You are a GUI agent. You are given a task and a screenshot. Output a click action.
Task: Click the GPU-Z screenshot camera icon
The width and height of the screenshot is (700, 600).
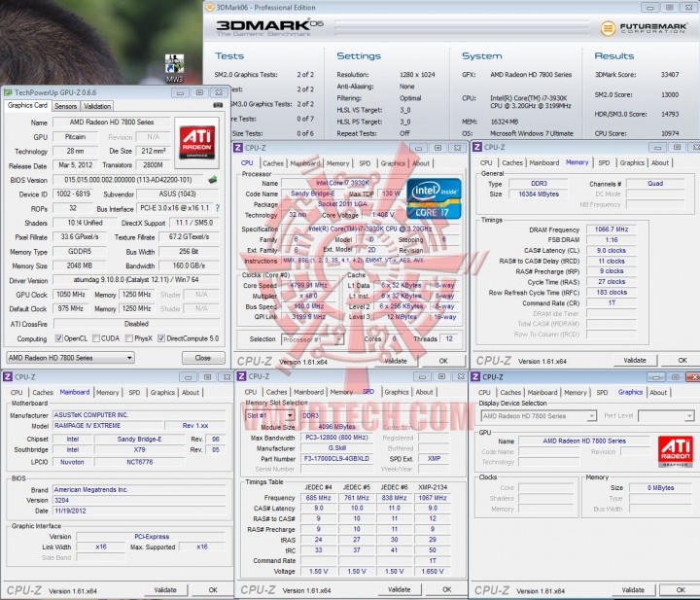218,105
